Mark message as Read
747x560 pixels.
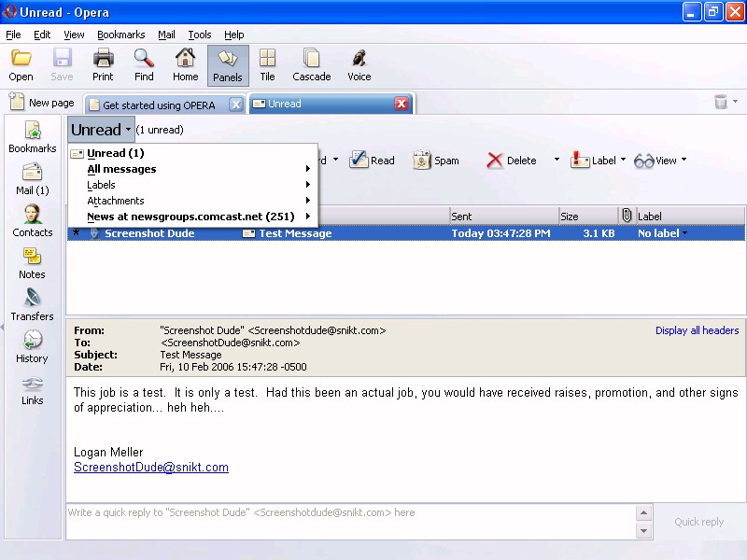(372, 161)
